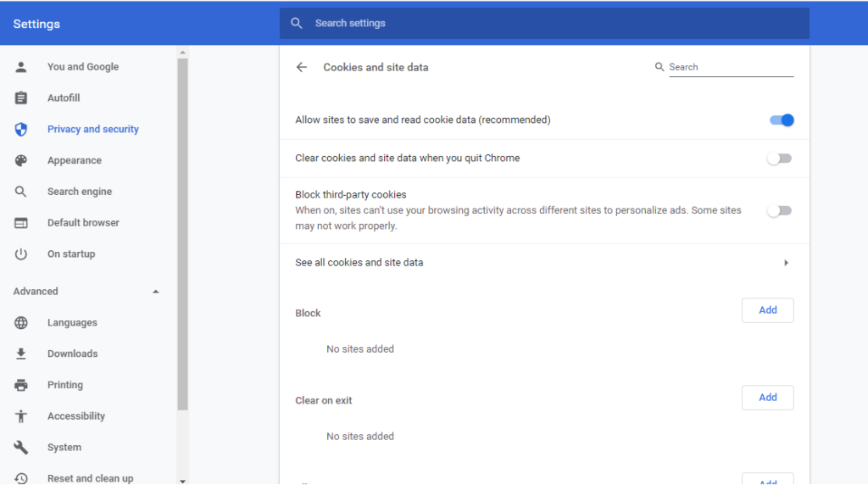Click the Autofill clipboard icon in sidebar
The height and width of the screenshot is (485, 868).
pyautogui.click(x=21, y=98)
